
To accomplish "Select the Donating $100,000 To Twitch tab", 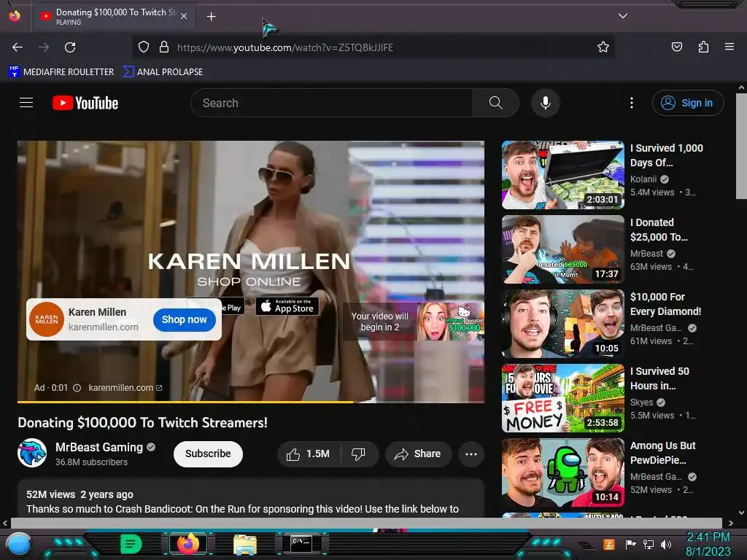I will (x=113, y=16).
